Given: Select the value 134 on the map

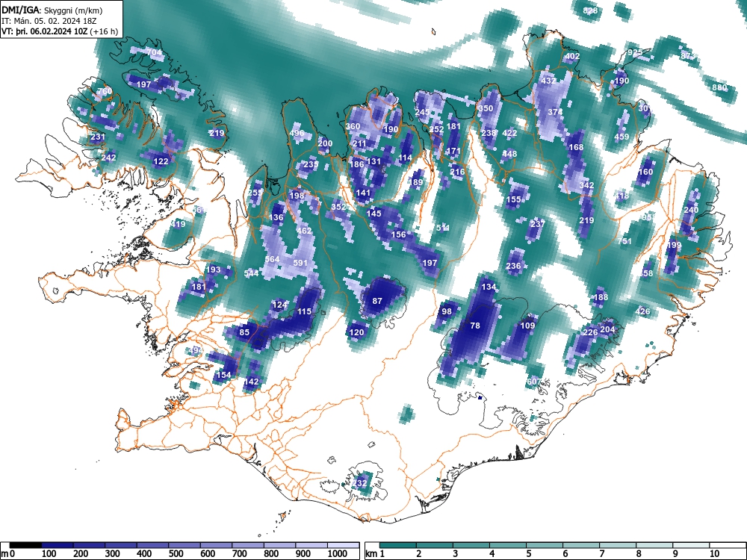Looking at the screenshot, I should [x=489, y=287].
